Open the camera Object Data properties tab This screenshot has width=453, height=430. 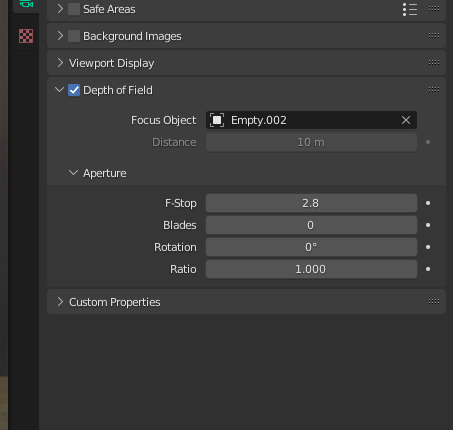click(x=26, y=4)
